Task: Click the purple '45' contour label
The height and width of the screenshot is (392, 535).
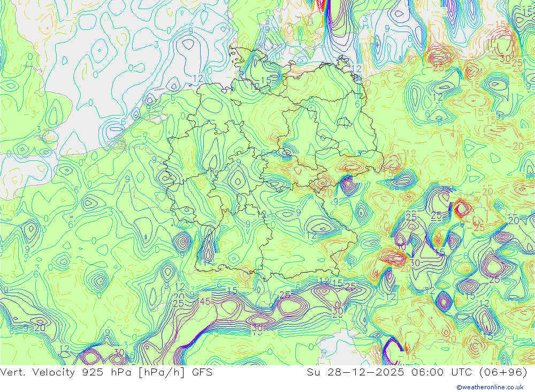Action: (205, 302)
